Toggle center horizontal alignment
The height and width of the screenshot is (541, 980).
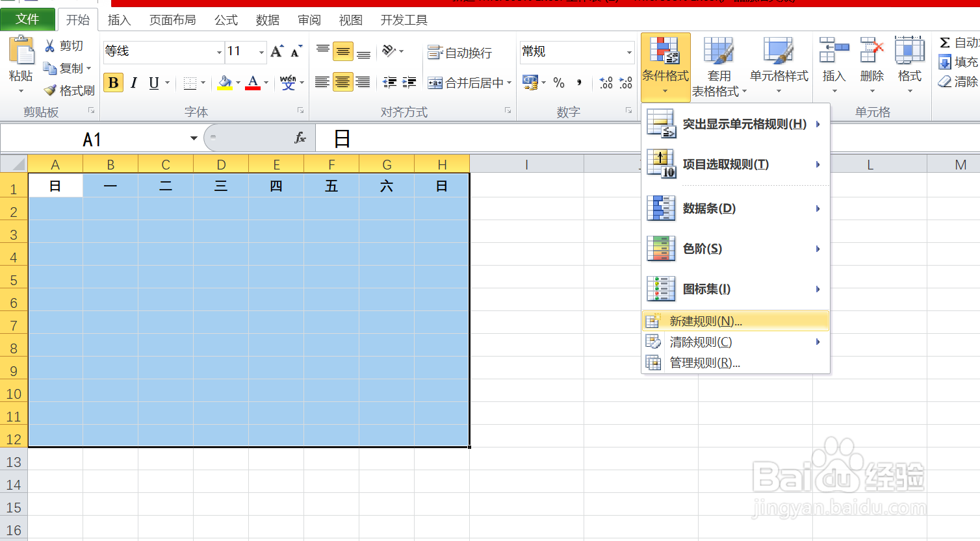[x=343, y=82]
